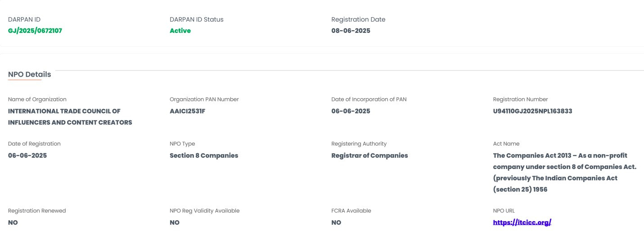Click the green Active status text
The width and height of the screenshot is (644, 237).
pos(180,31)
